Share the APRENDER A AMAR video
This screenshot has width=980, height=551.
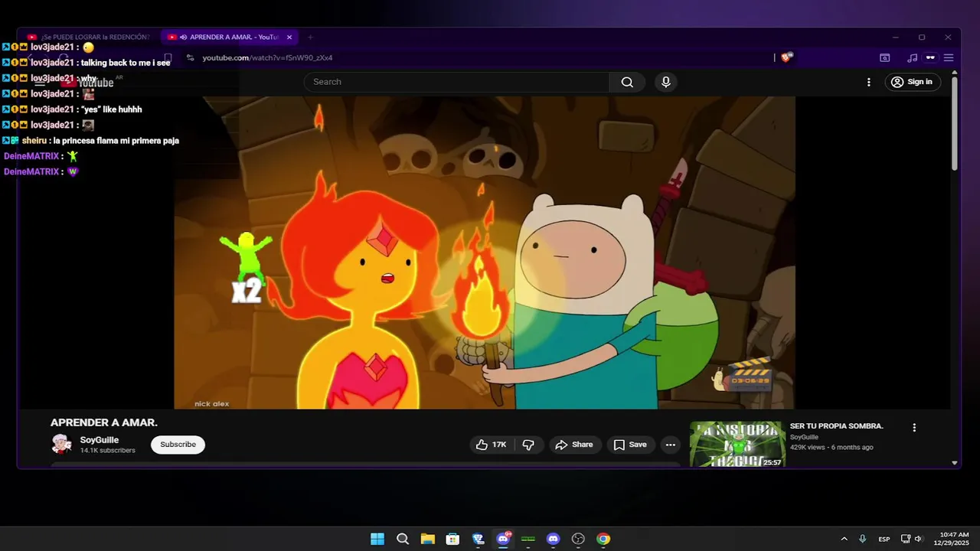click(574, 445)
